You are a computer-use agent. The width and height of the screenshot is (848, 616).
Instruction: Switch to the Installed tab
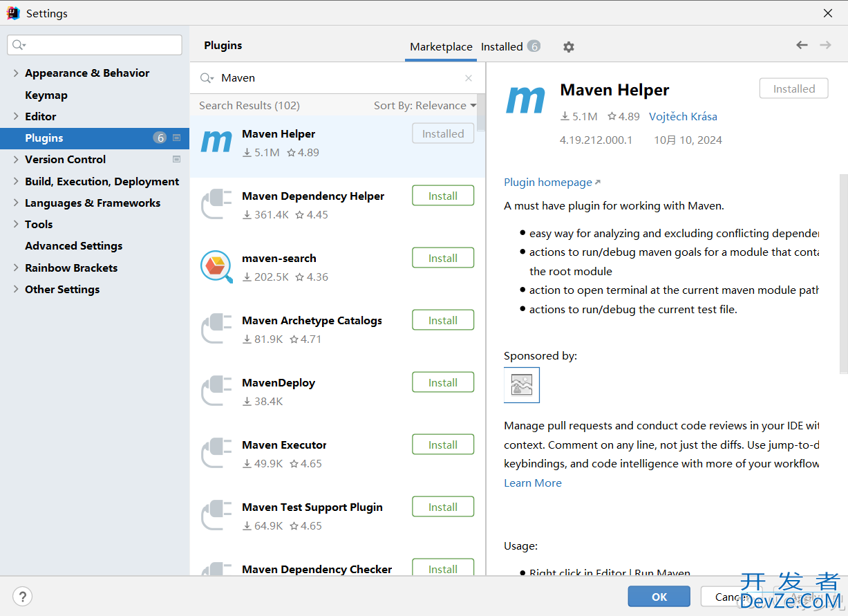pyautogui.click(x=510, y=47)
